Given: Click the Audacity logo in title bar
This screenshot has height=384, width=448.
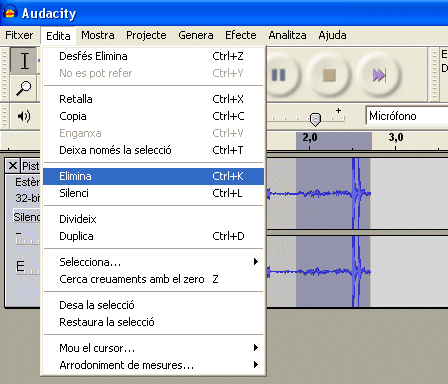Looking at the screenshot, I should (10, 13).
